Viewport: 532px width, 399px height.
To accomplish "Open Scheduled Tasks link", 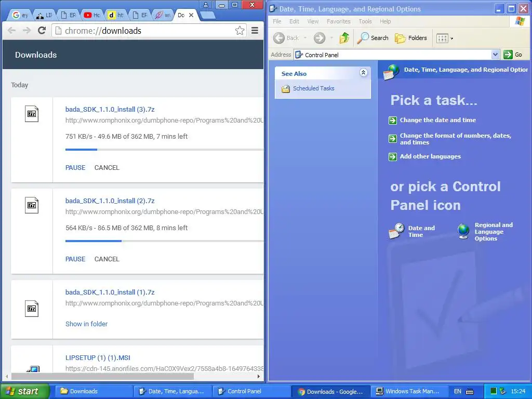I will coord(313,88).
